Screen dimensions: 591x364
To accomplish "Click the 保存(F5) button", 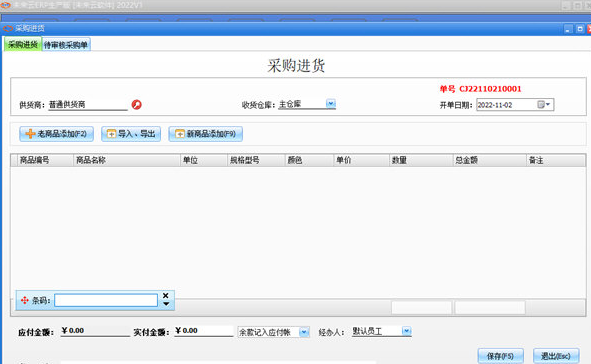I will coord(500,356).
